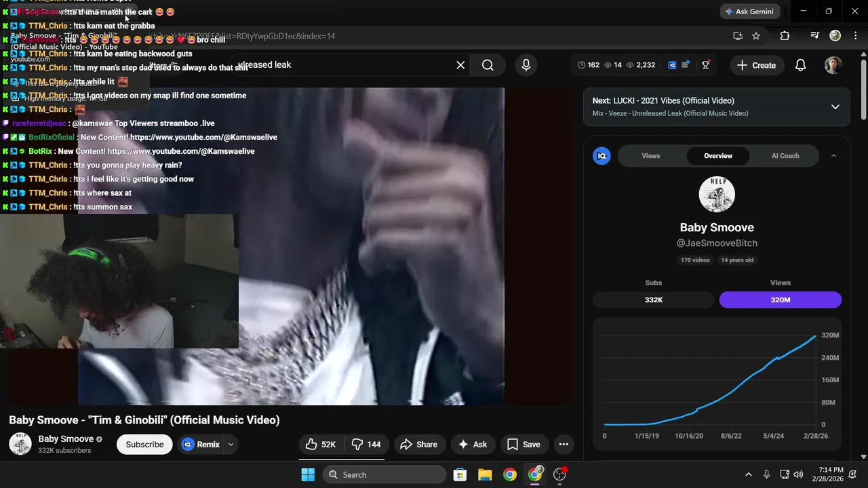Open Google Chrome taskbar icon

(510, 474)
